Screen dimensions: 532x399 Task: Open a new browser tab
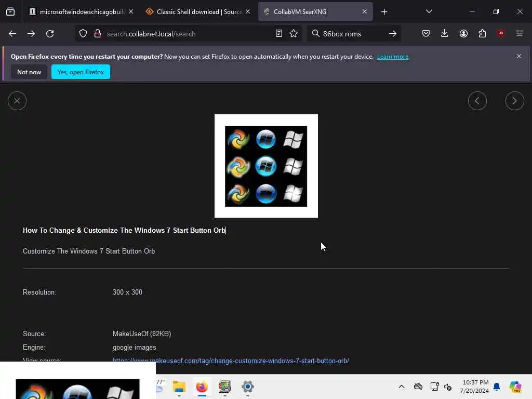pos(384,12)
